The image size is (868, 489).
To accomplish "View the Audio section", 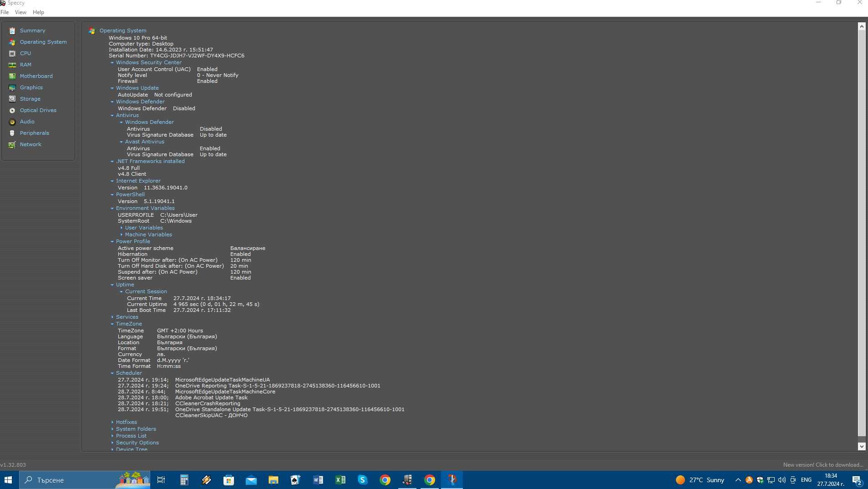I will tap(27, 122).
